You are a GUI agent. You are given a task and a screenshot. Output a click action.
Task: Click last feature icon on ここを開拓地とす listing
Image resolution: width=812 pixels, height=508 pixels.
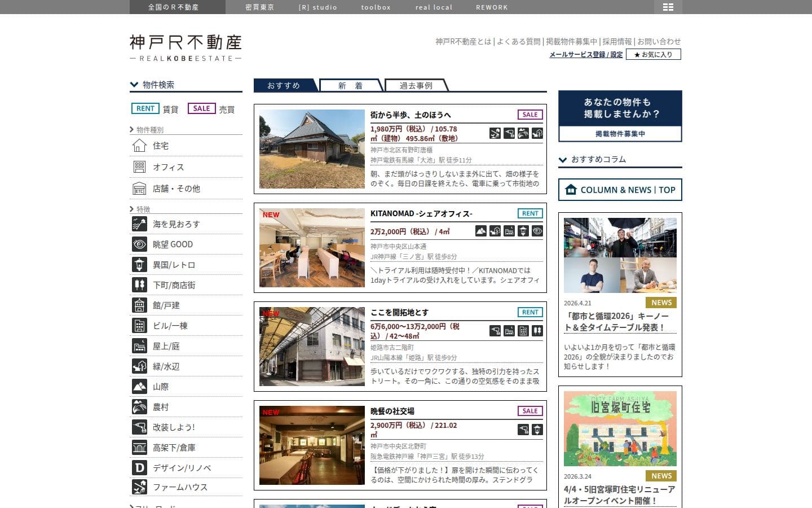(537, 331)
